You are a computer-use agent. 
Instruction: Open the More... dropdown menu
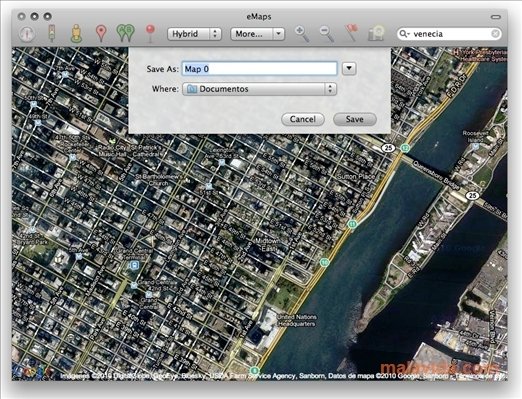coord(257,34)
